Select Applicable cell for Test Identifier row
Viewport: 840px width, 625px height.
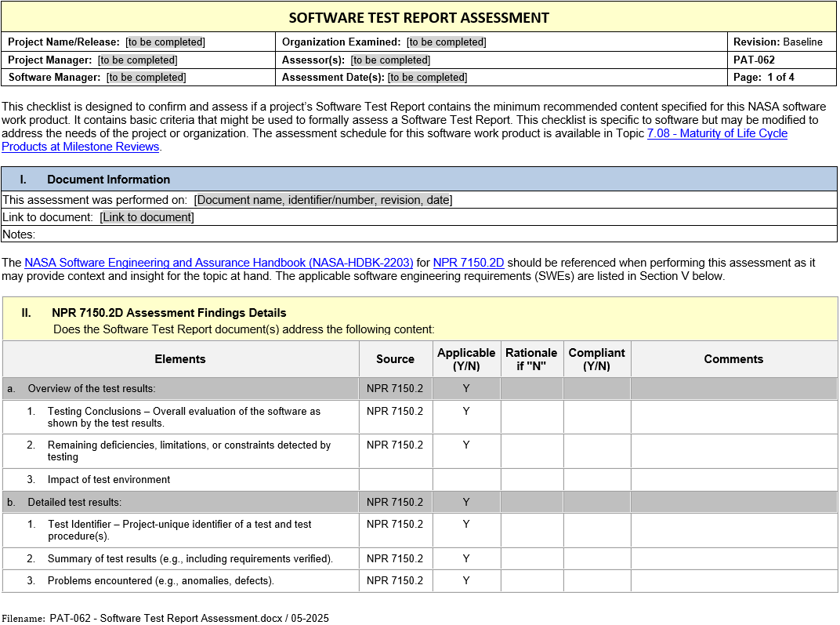[466, 530]
